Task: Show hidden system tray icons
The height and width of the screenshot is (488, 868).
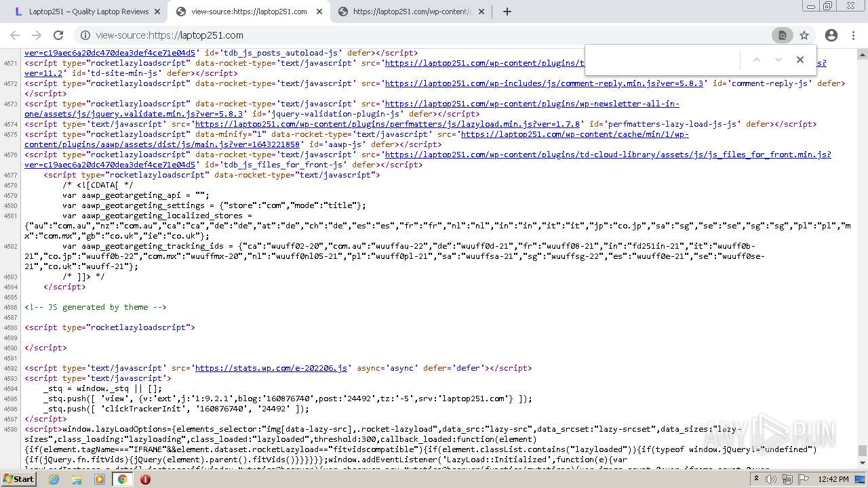Action: coord(757,479)
